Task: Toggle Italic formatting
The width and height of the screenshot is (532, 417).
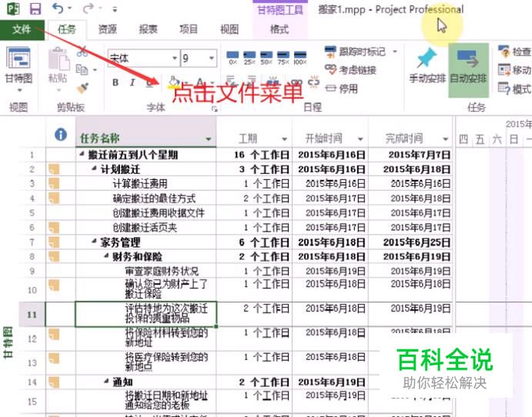Action: [132, 82]
